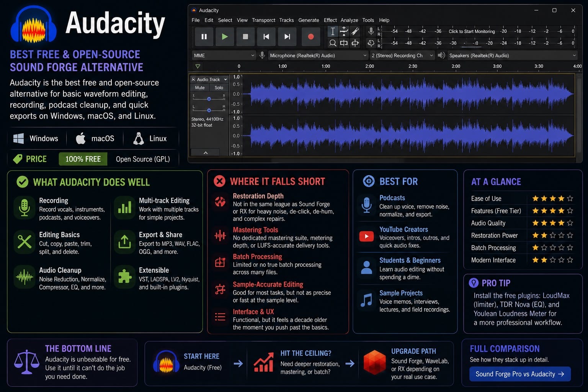
Task: Click the Audio Cleanup waveform icon
Action: pyautogui.click(x=24, y=277)
